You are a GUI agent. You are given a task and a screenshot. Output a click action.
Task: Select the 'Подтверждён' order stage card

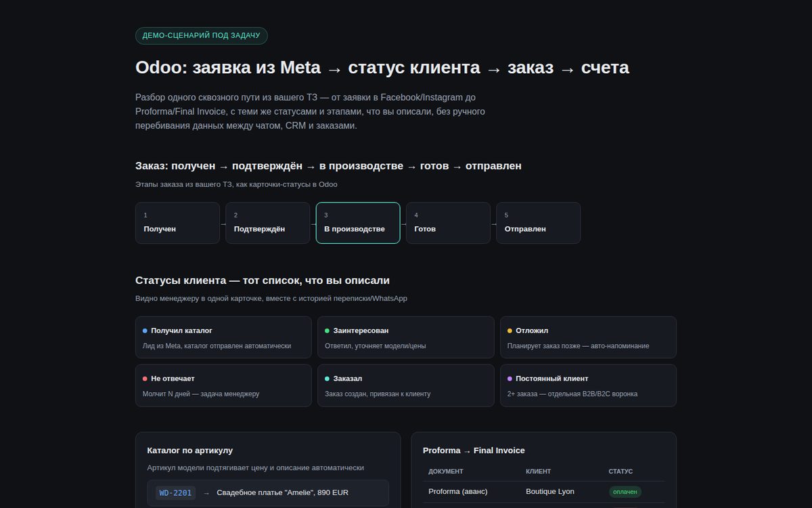(268, 223)
